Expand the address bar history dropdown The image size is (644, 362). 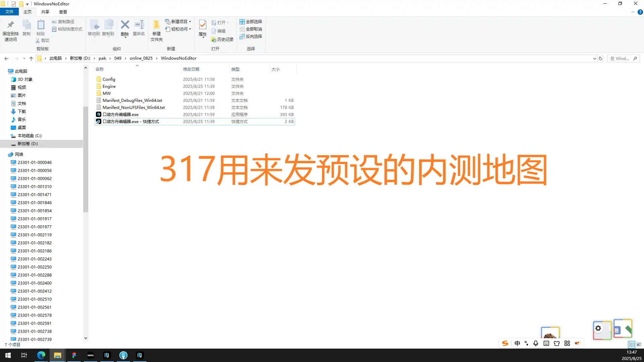pyautogui.click(x=594, y=58)
